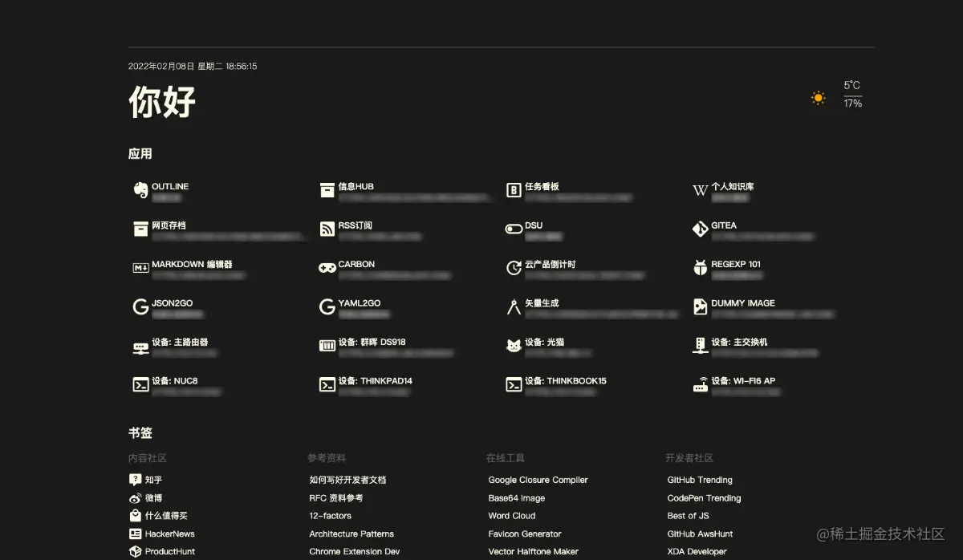Click the RFC 资料参考 link
963x560 pixels.
tap(338, 497)
